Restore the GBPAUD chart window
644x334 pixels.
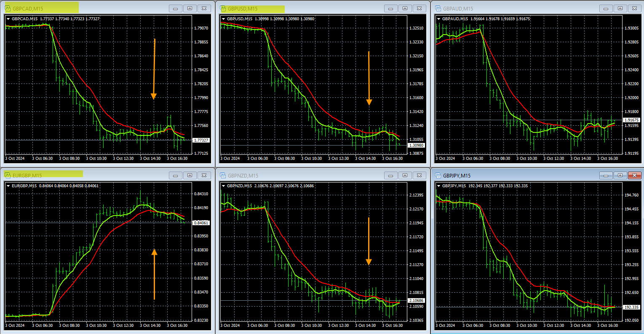[620, 8]
